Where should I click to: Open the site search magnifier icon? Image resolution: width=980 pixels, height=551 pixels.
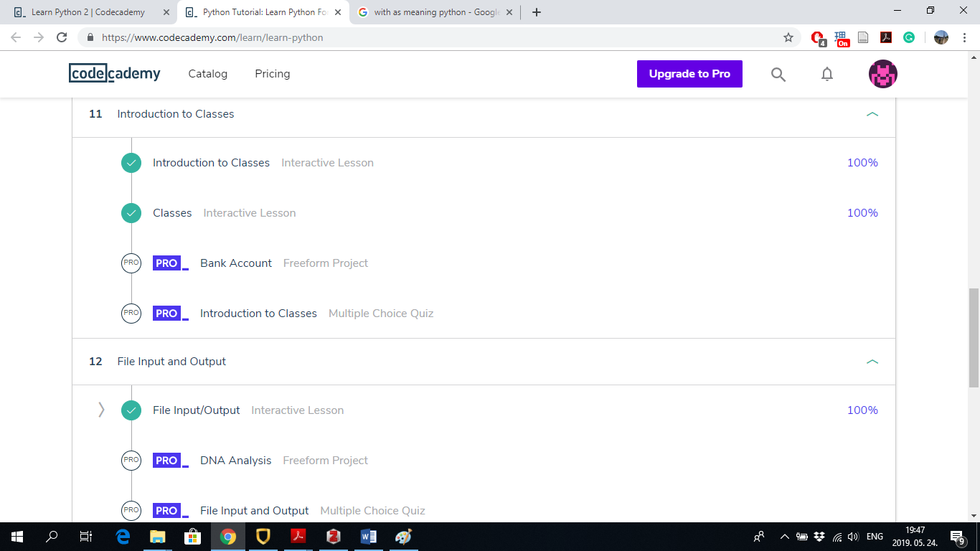(778, 74)
